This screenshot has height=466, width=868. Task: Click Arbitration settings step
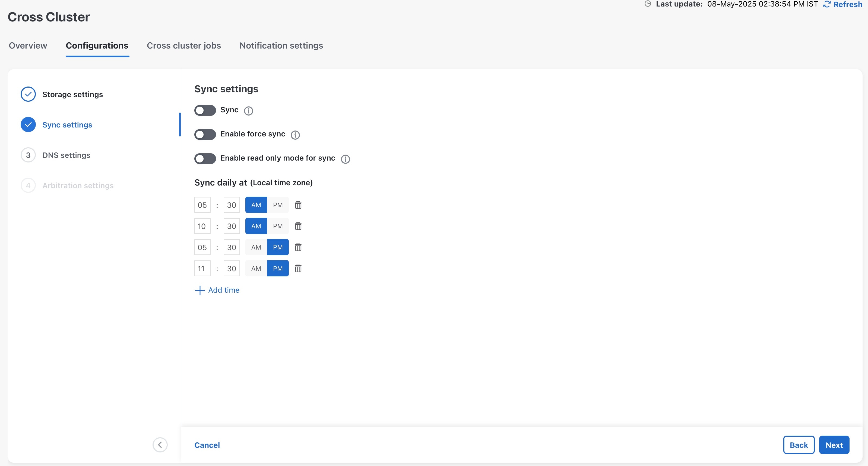click(x=78, y=186)
